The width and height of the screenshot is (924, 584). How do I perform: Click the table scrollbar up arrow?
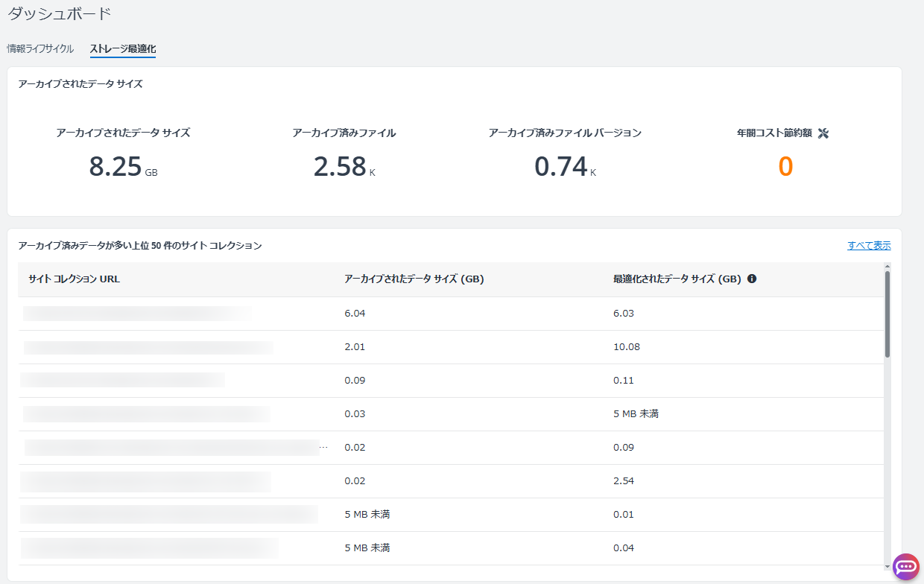click(887, 266)
